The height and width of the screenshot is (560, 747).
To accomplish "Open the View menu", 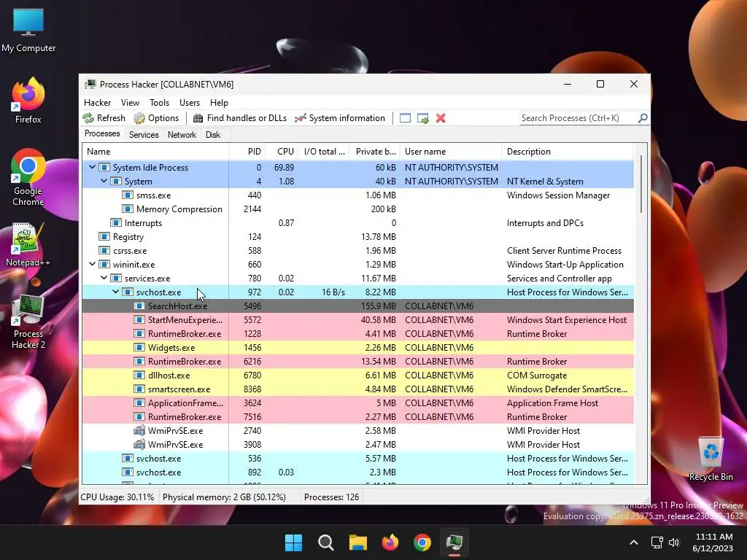I will pyautogui.click(x=130, y=103).
